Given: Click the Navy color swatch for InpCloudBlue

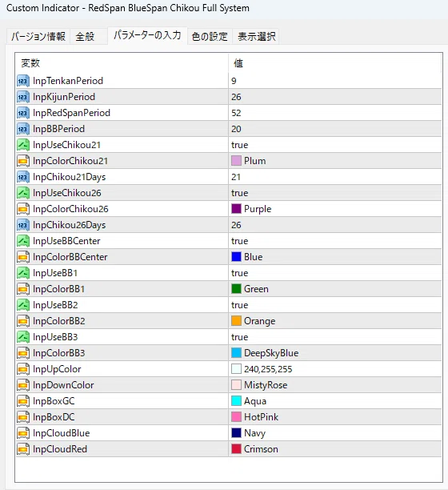Looking at the screenshot, I should 236,433.
